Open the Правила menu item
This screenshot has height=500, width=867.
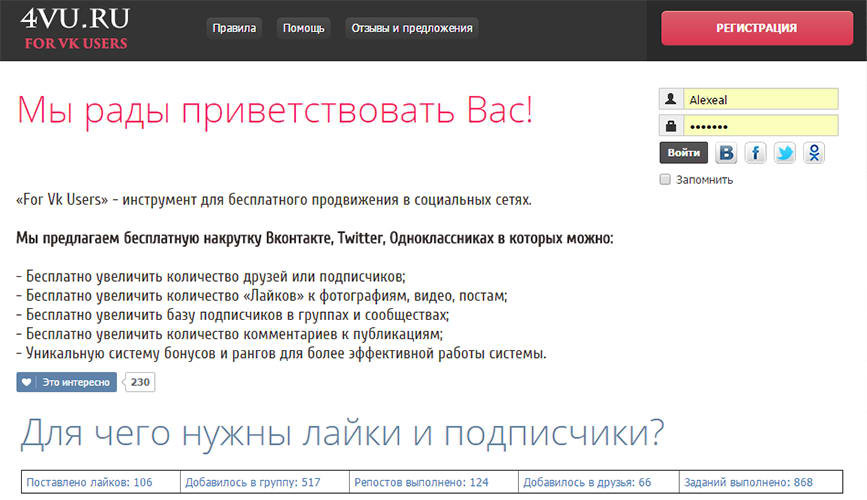(x=234, y=28)
